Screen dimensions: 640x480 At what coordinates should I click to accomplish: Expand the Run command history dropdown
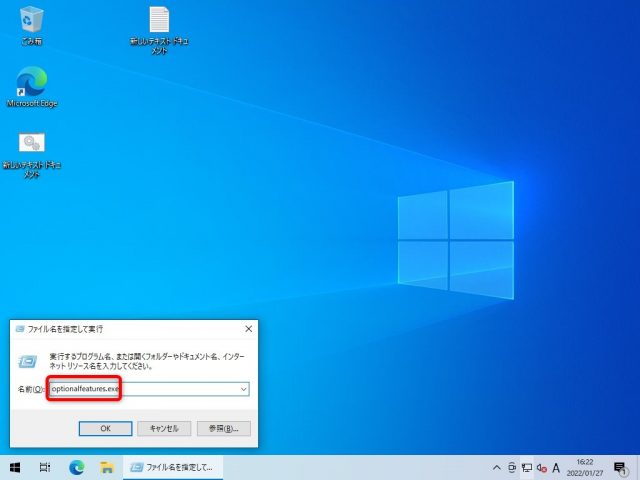[243, 388]
